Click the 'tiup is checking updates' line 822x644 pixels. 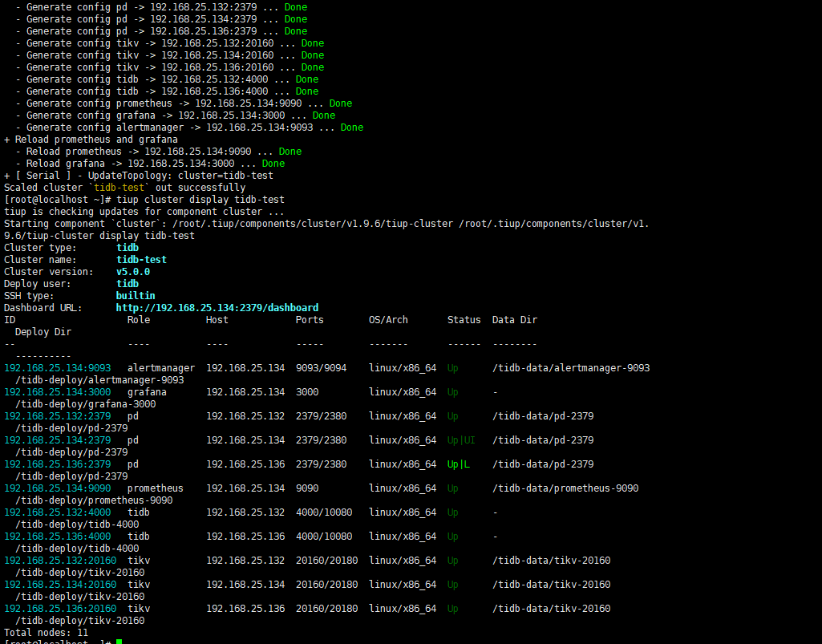[144, 212]
